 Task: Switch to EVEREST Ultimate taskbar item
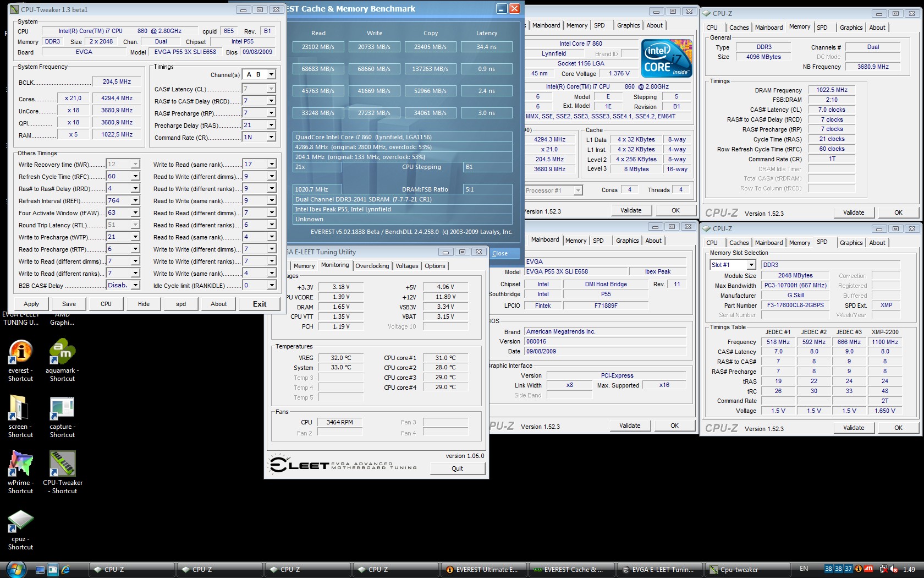click(483, 570)
